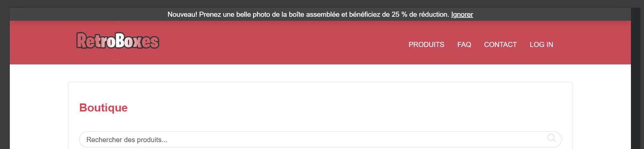Viewport: 644px width, 149px height.
Task: Click the Nouveau! announcement banner text
Action: [x=308, y=15]
